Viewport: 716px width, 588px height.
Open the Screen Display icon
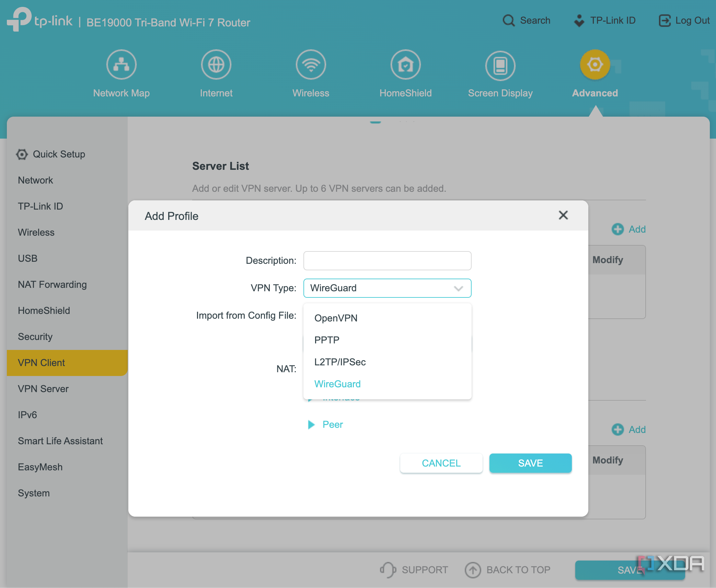(500, 65)
